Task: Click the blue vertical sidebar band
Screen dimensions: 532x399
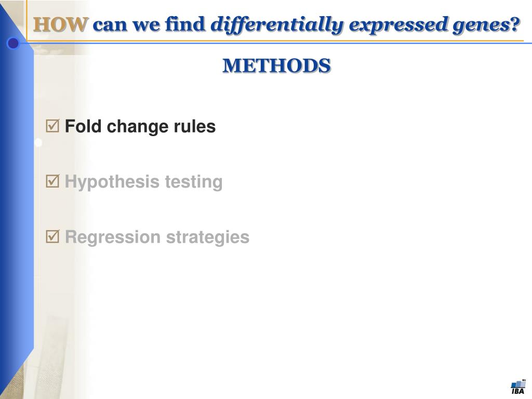Action: 17,204
